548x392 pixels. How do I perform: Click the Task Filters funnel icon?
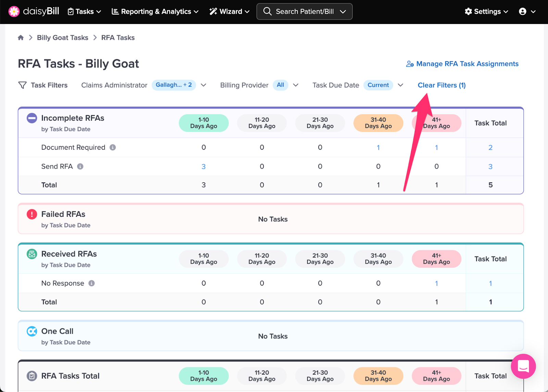click(x=22, y=85)
